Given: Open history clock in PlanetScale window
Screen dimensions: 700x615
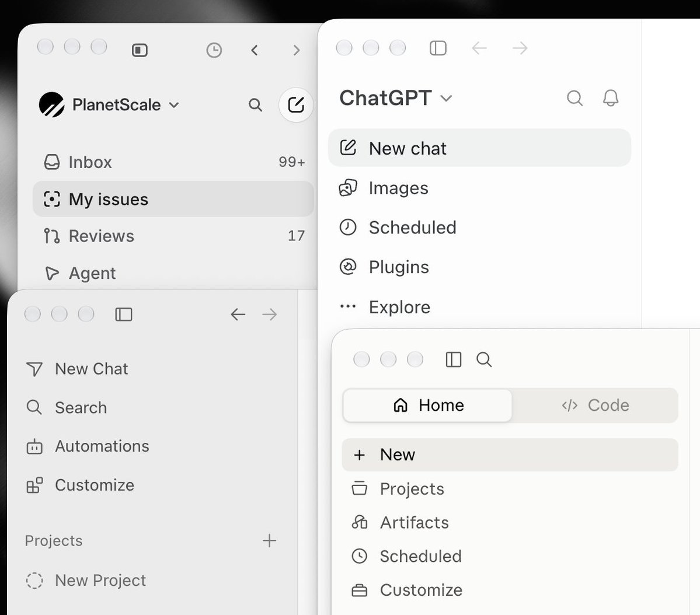Looking at the screenshot, I should pos(214,50).
